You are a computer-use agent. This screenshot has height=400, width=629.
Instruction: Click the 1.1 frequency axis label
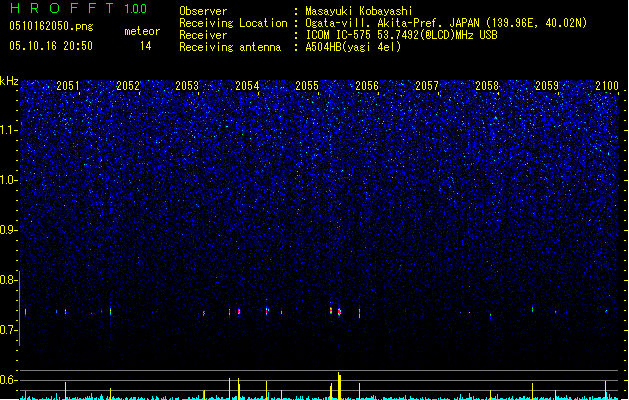8,130
